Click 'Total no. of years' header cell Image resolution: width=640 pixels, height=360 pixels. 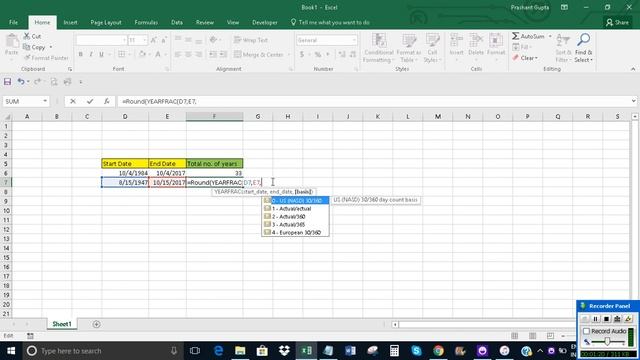(214, 164)
